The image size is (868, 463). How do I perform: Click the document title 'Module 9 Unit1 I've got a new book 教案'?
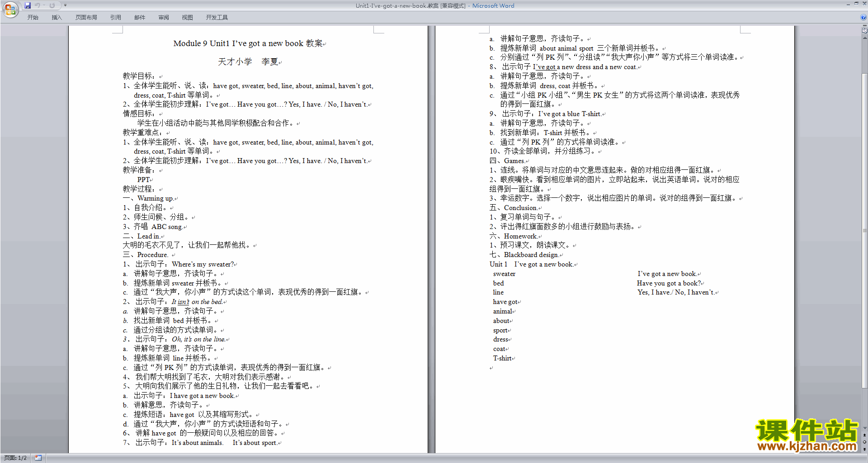[x=248, y=43]
